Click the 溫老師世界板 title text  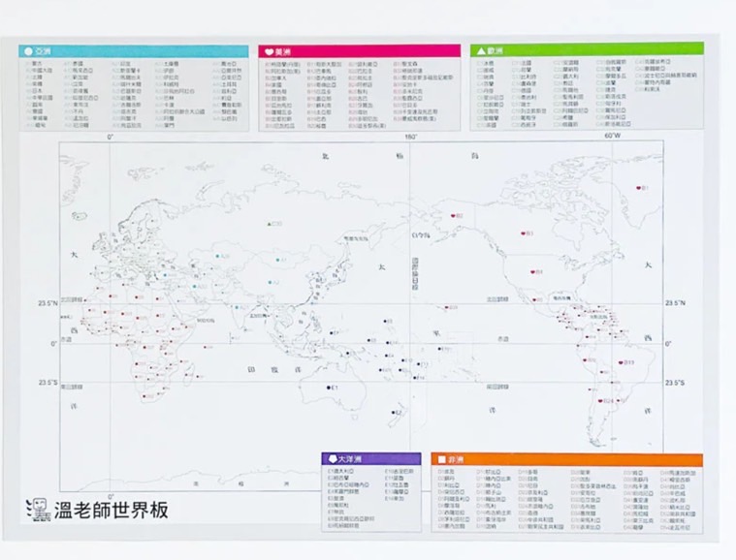(111, 509)
